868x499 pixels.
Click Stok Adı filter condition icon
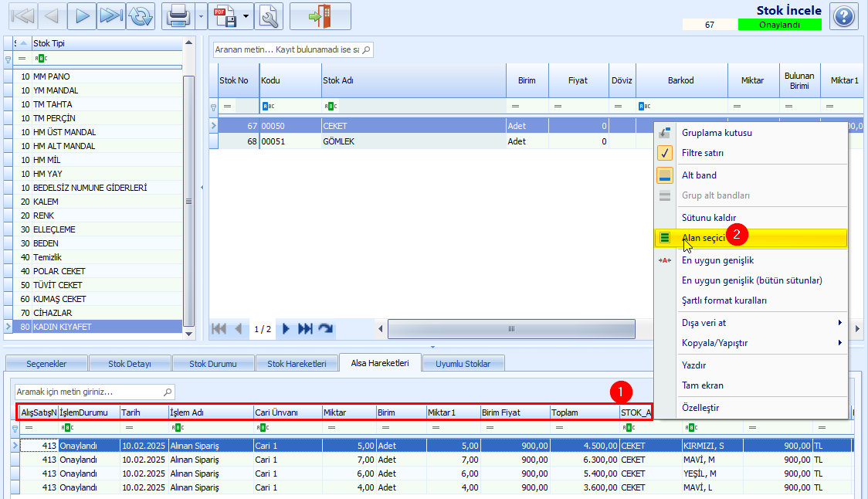point(331,107)
